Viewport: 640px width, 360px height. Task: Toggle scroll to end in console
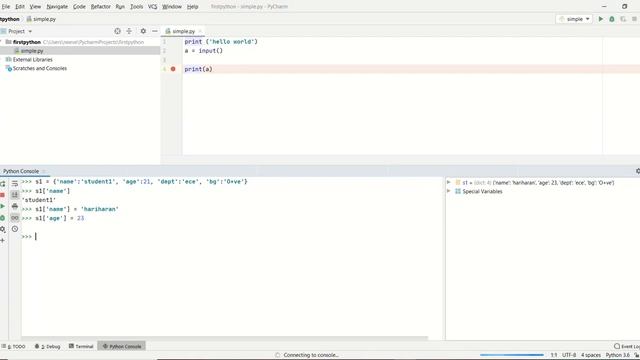tap(15, 195)
